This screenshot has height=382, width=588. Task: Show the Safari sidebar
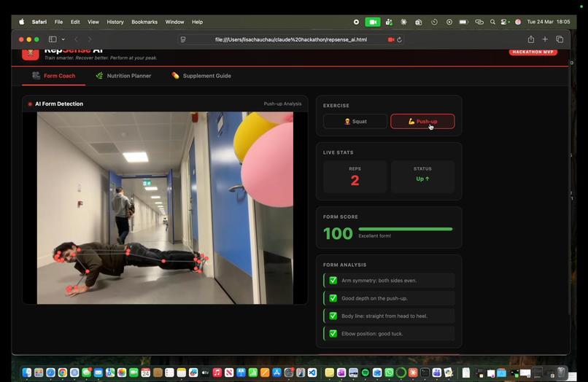point(53,39)
